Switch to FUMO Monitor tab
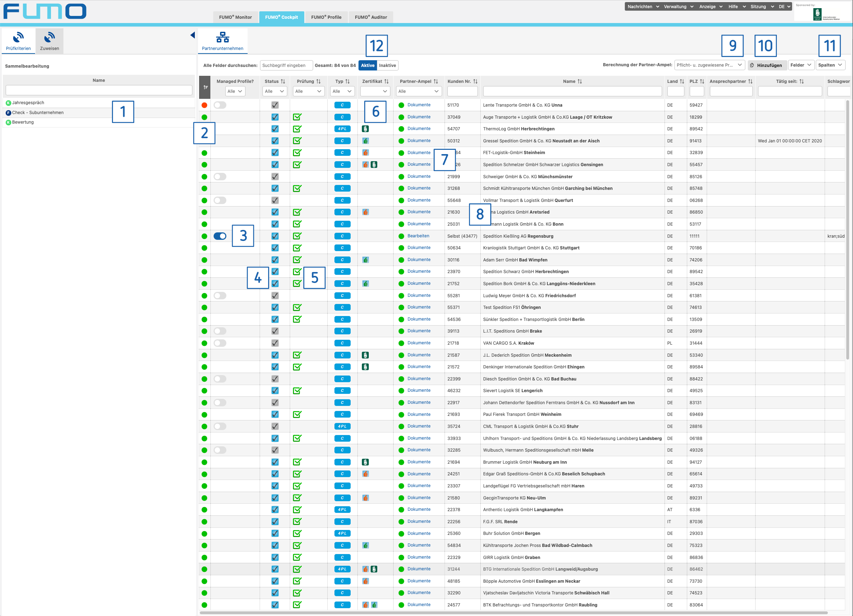Image resolution: width=853 pixels, height=616 pixels. (x=236, y=17)
